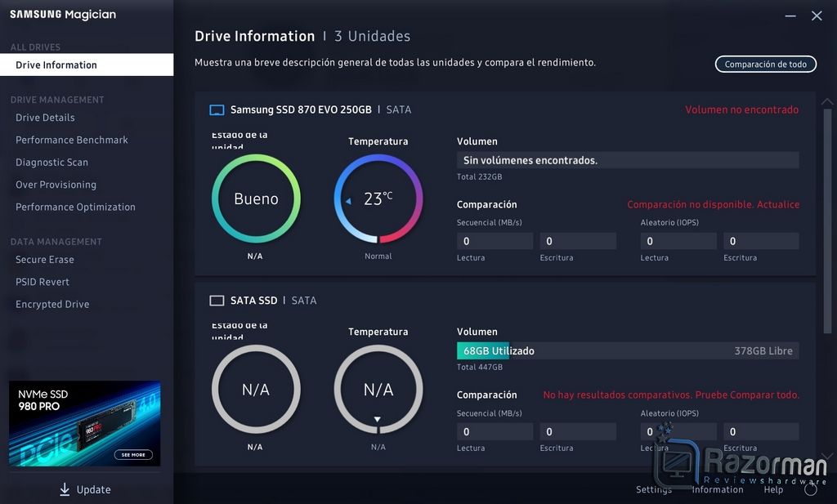Screen dimensions: 837x504
Task: Click SATA SSD sequential Escritura value field
Action: point(578,431)
